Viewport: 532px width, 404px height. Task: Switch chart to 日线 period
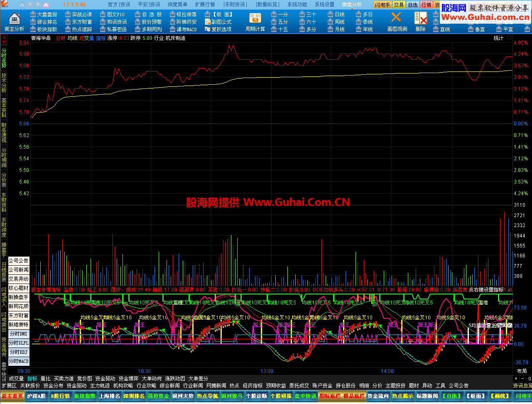[x=336, y=14]
